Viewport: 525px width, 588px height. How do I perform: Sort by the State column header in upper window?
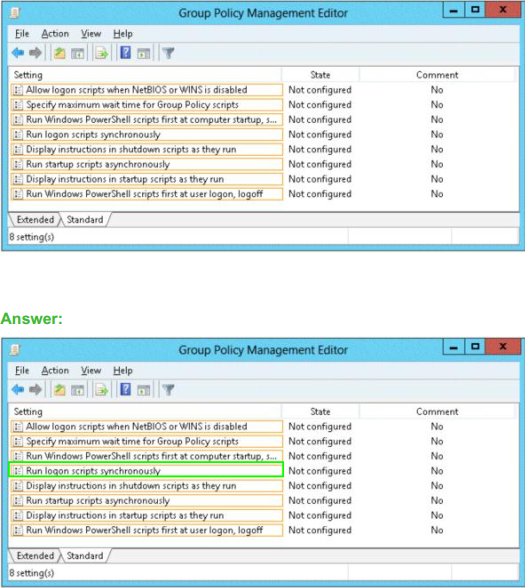pyautogui.click(x=320, y=75)
